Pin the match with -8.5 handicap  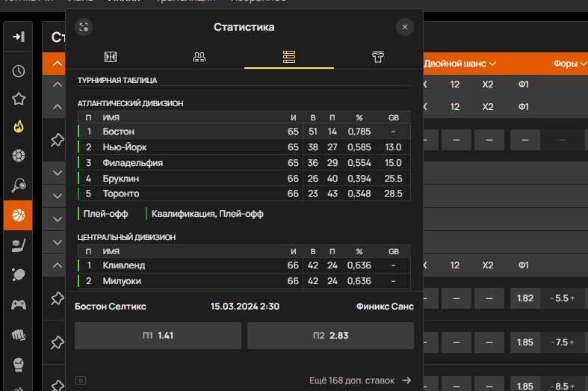[57, 385]
